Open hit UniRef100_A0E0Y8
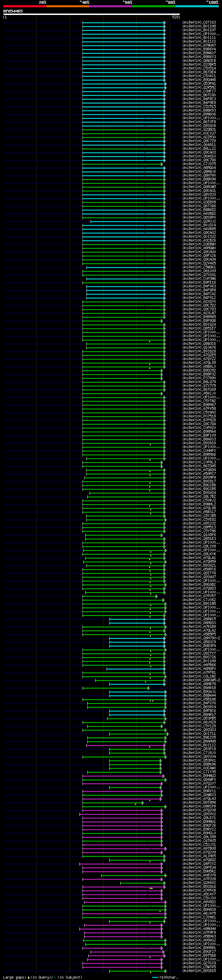This screenshot has width=222, height=980. 199,875
